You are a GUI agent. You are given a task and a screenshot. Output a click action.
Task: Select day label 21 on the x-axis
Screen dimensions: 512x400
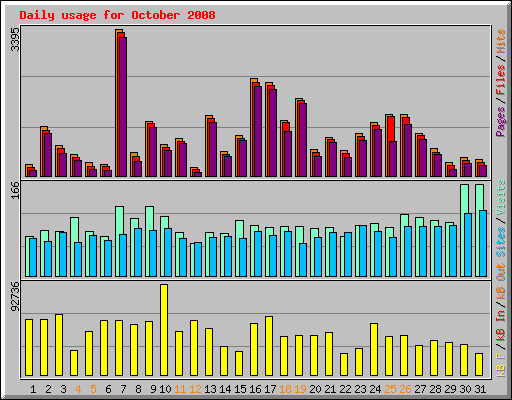tap(330, 389)
